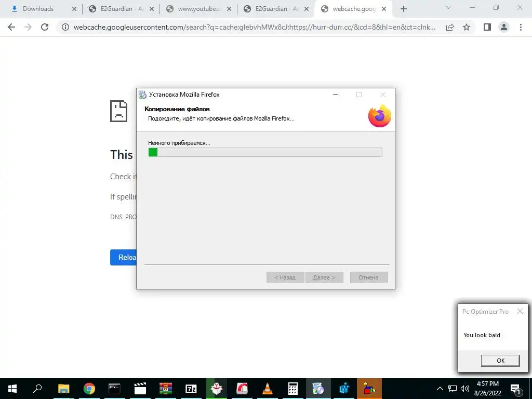The width and height of the screenshot is (532, 399).
Task: Click the Reload button on the error page
Action: click(124, 257)
